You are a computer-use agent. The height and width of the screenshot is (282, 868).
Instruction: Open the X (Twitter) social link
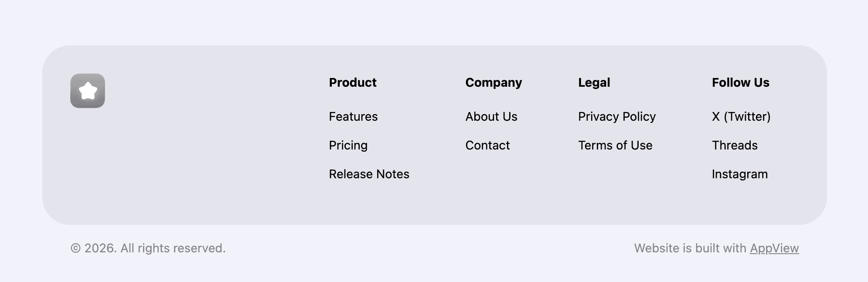(x=741, y=116)
